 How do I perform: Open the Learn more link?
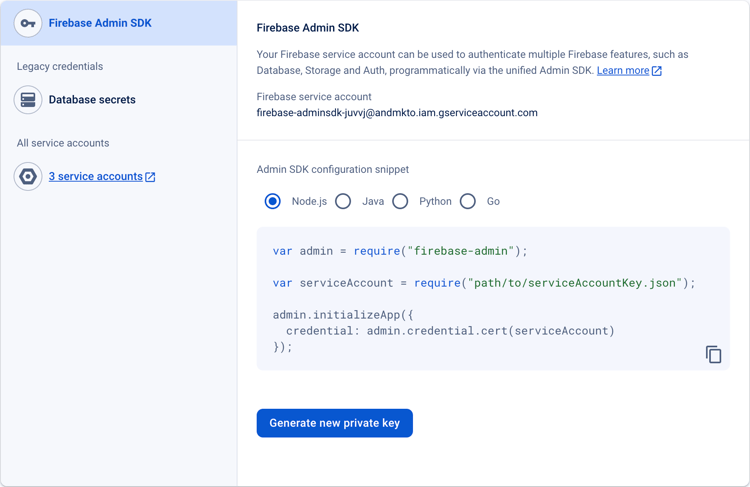pyautogui.click(x=622, y=71)
